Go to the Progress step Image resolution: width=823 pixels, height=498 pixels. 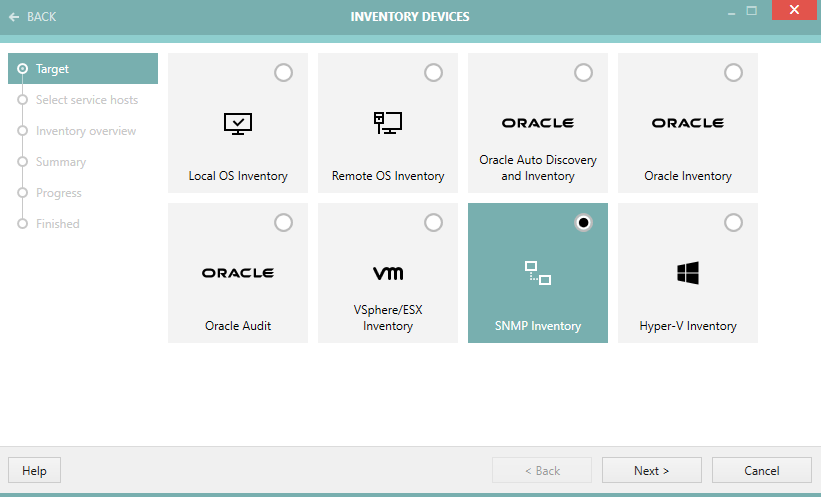(59, 193)
